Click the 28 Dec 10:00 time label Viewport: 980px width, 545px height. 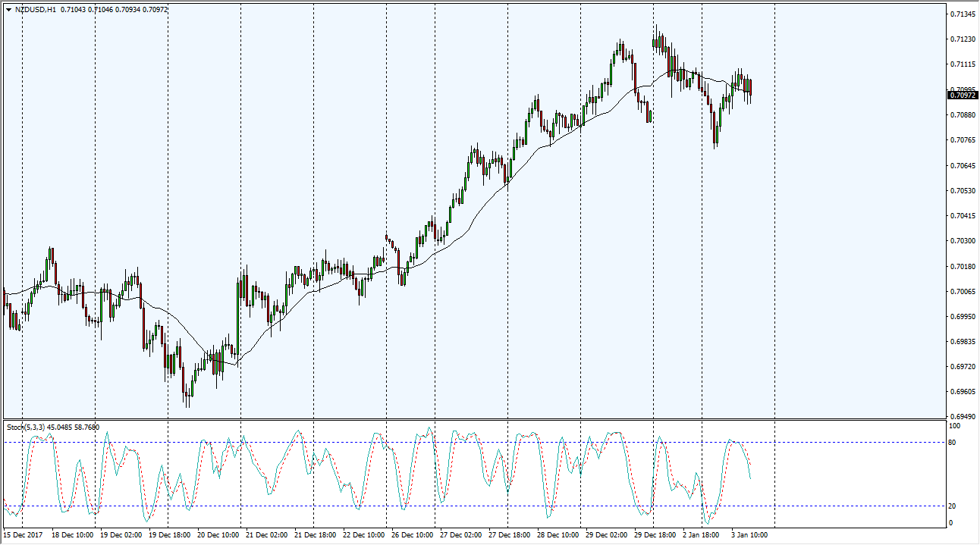[558, 535]
